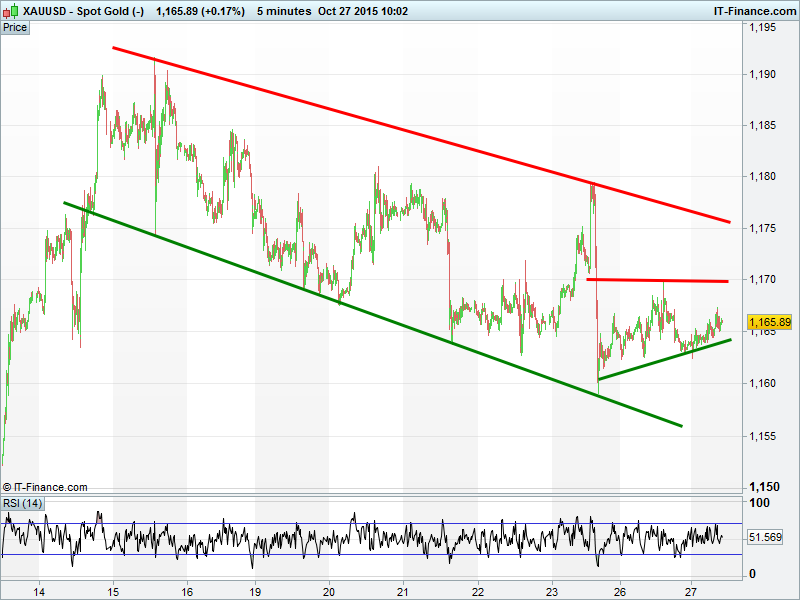Click the Oct 27 2015 10:02 timestamp
The image size is (800, 600).
click(x=363, y=11)
